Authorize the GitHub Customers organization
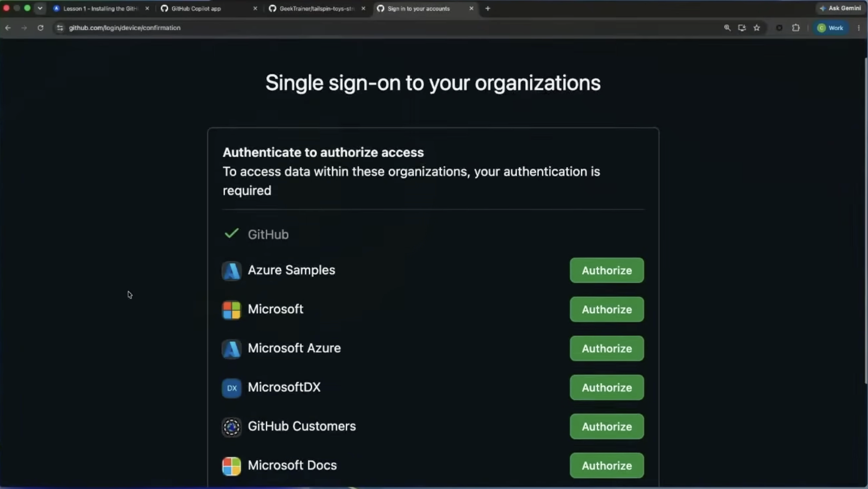The image size is (868, 489). point(607,426)
